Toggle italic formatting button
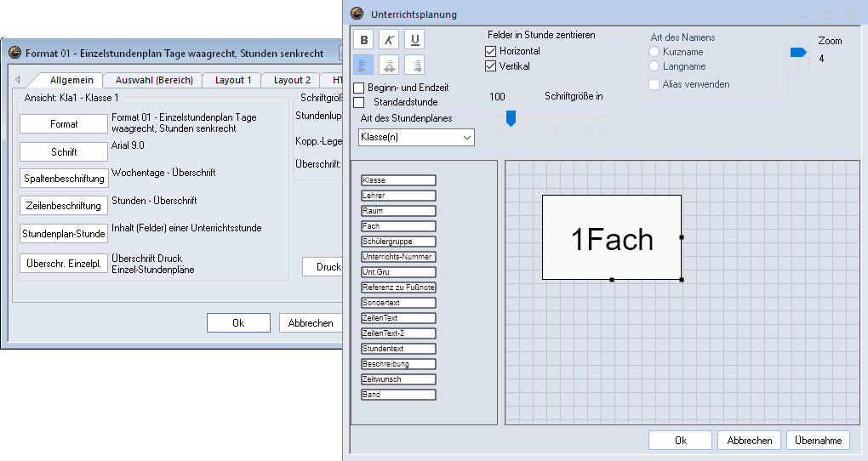 [x=389, y=40]
